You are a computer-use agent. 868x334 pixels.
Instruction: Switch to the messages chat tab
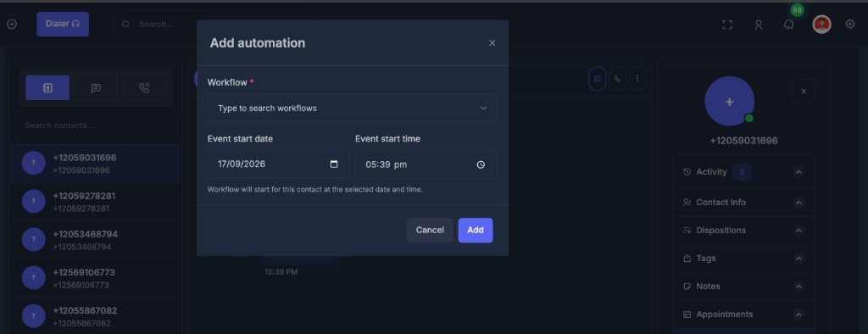click(x=96, y=88)
